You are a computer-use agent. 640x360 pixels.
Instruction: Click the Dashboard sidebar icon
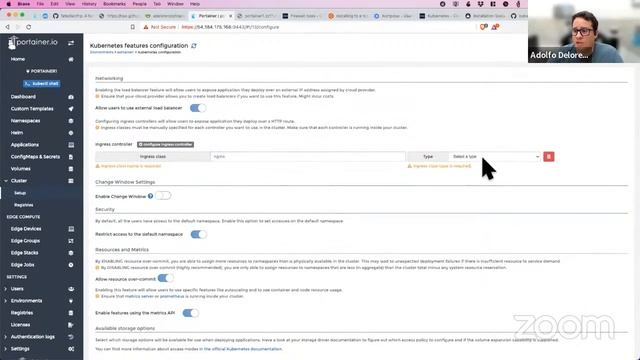coord(71,97)
